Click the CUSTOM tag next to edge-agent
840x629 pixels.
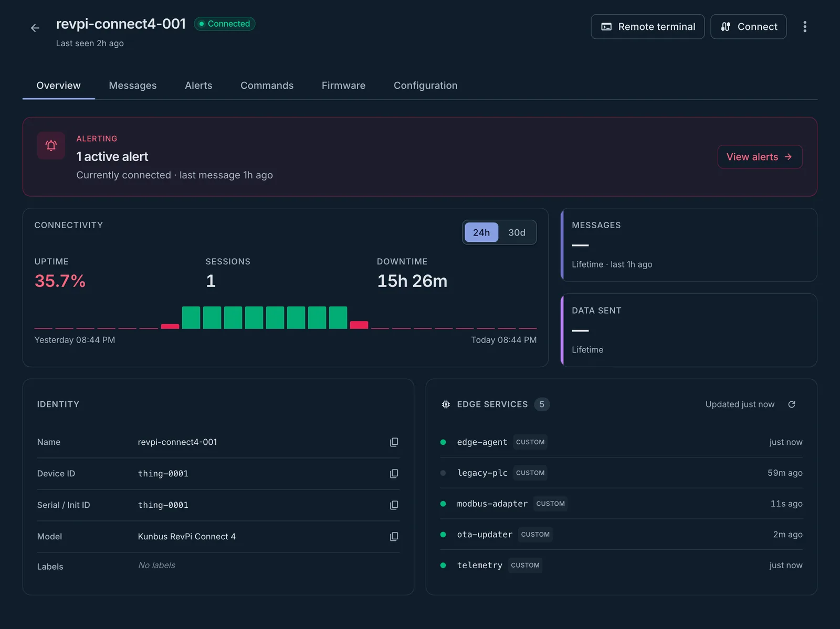pos(530,442)
